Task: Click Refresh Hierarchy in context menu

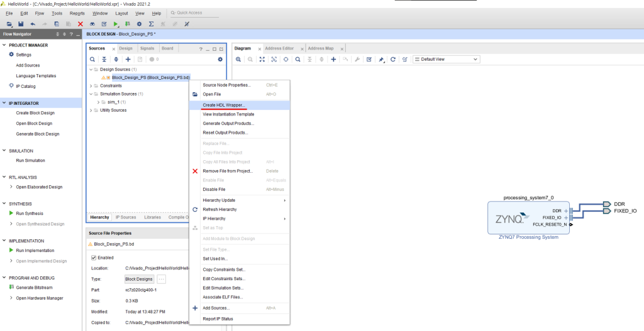Action: coord(240,210)
